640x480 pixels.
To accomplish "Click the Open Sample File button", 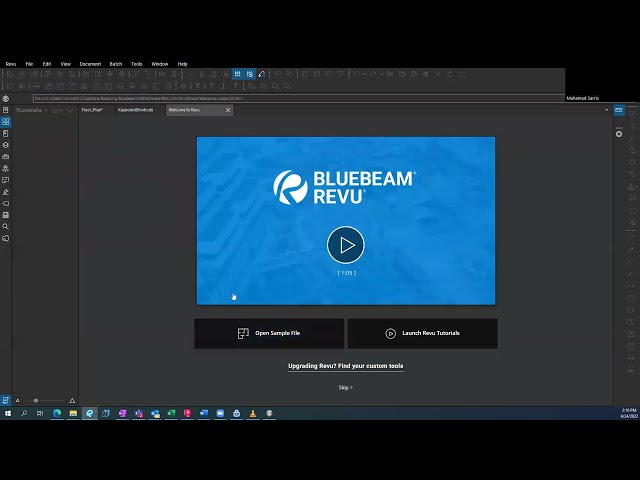I will (269, 333).
